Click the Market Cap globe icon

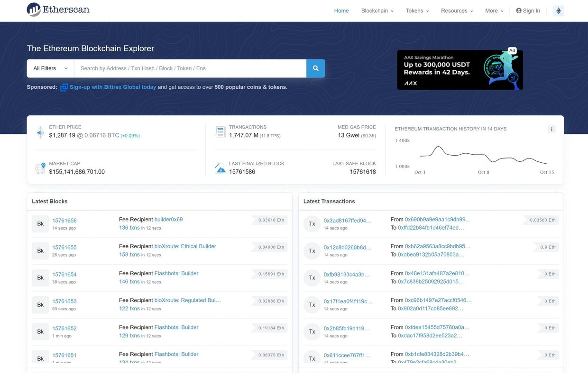[40, 168]
